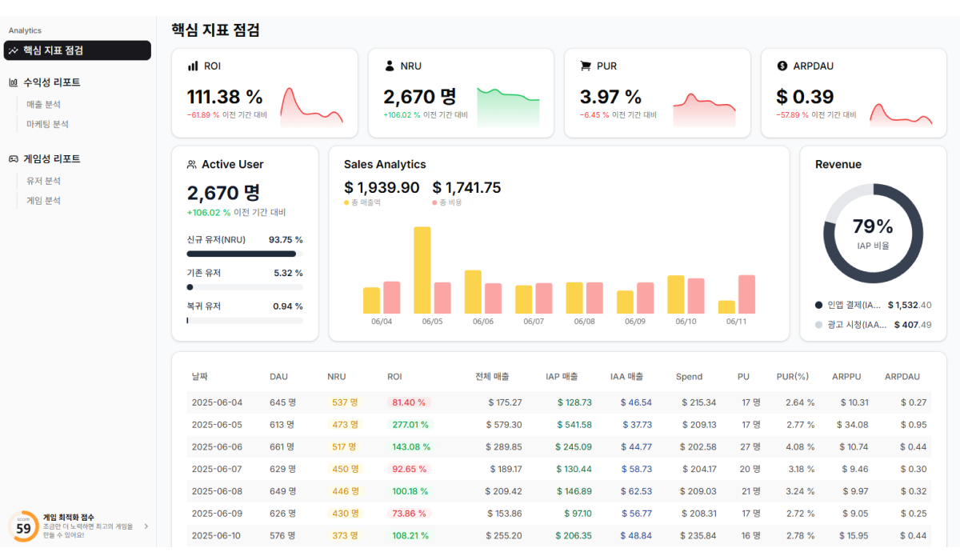The width and height of the screenshot is (960, 560).
Task: Click the 게임성 리포트 gamepad icon
Action: pyautogui.click(x=14, y=159)
